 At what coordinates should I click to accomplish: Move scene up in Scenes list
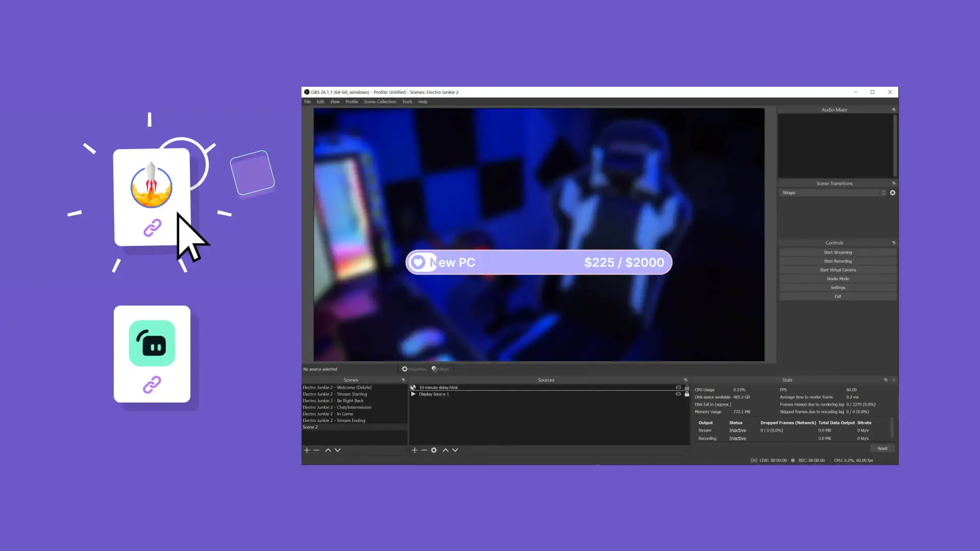(328, 450)
